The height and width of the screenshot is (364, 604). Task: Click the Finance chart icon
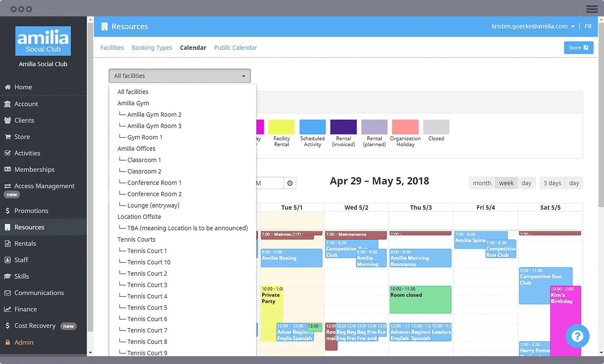[x=8, y=309]
